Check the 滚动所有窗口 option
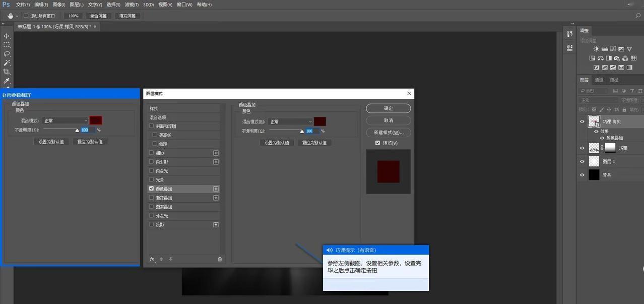 pos(26,16)
